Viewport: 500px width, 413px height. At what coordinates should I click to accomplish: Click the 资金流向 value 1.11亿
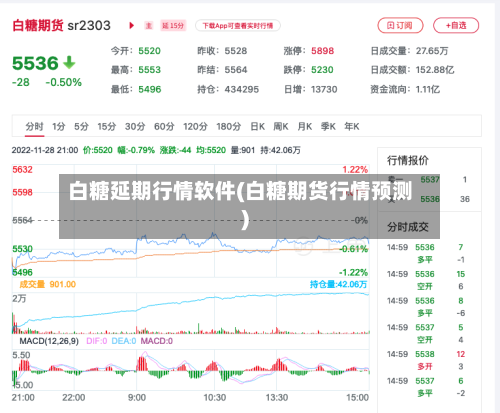pyautogui.click(x=428, y=89)
